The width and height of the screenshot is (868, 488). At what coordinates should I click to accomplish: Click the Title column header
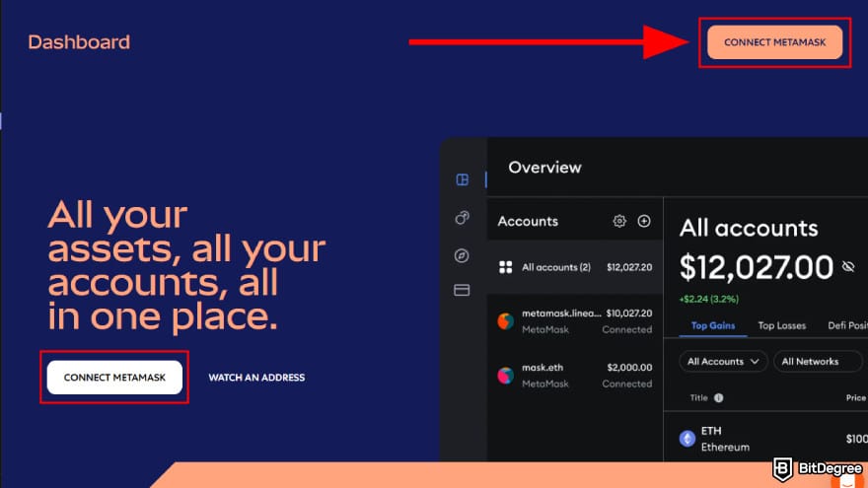pyautogui.click(x=698, y=398)
